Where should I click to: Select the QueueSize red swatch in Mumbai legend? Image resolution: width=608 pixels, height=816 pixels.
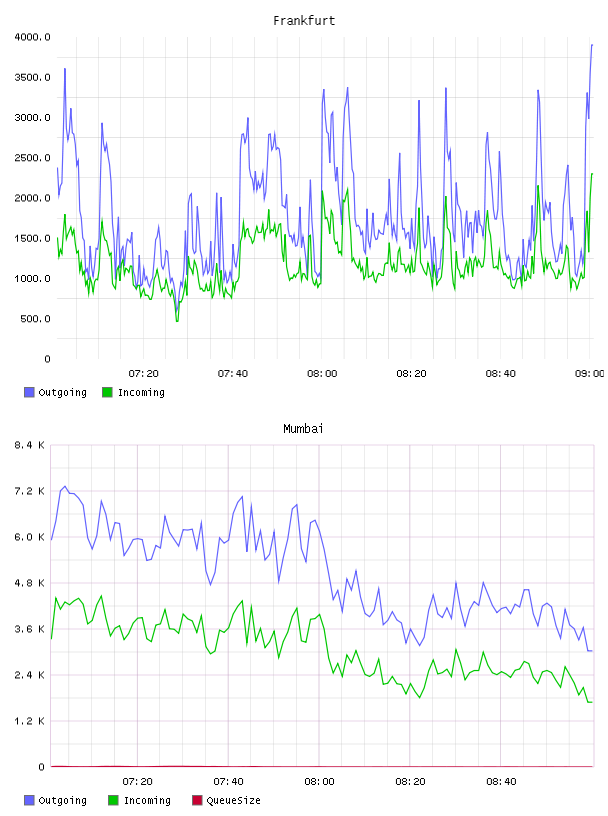197,800
